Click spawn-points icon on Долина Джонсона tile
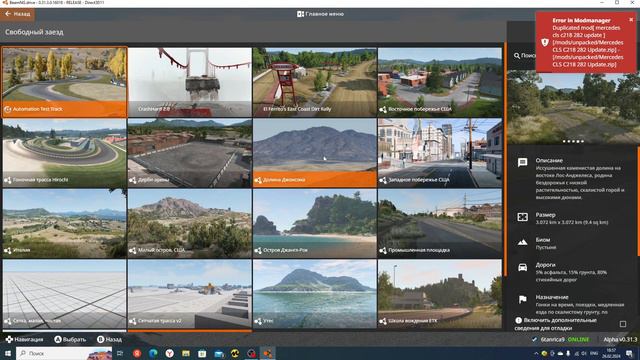Screen dimensions: 640x360 (258, 180)
